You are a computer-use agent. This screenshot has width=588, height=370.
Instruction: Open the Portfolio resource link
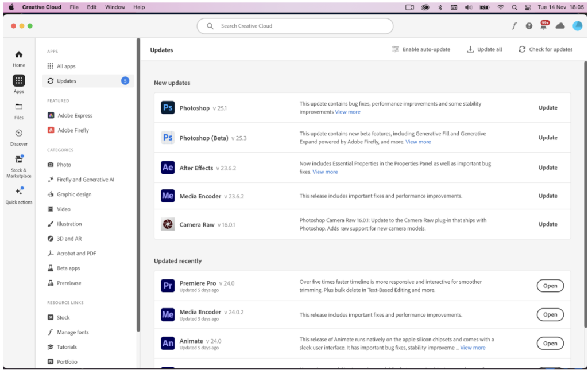[x=63, y=362]
